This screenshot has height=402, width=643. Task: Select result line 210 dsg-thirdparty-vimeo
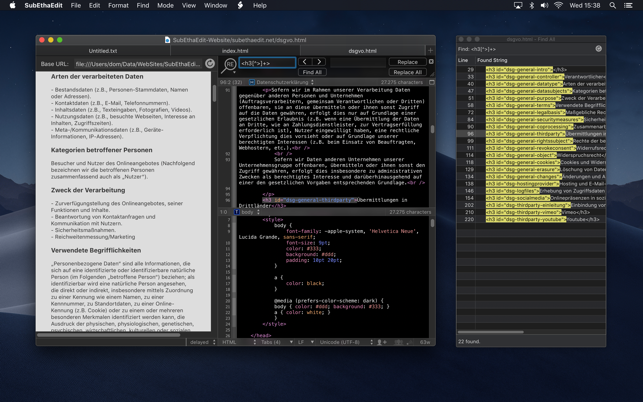tap(531, 212)
